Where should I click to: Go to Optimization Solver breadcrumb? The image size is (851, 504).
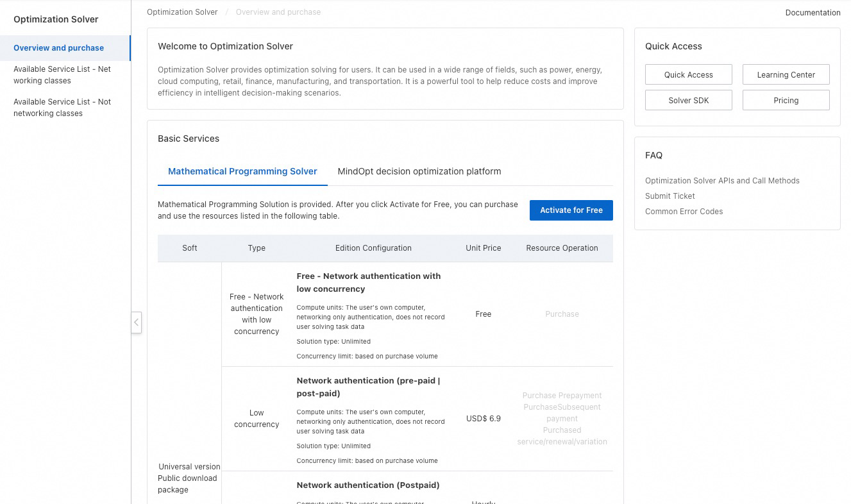[182, 12]
